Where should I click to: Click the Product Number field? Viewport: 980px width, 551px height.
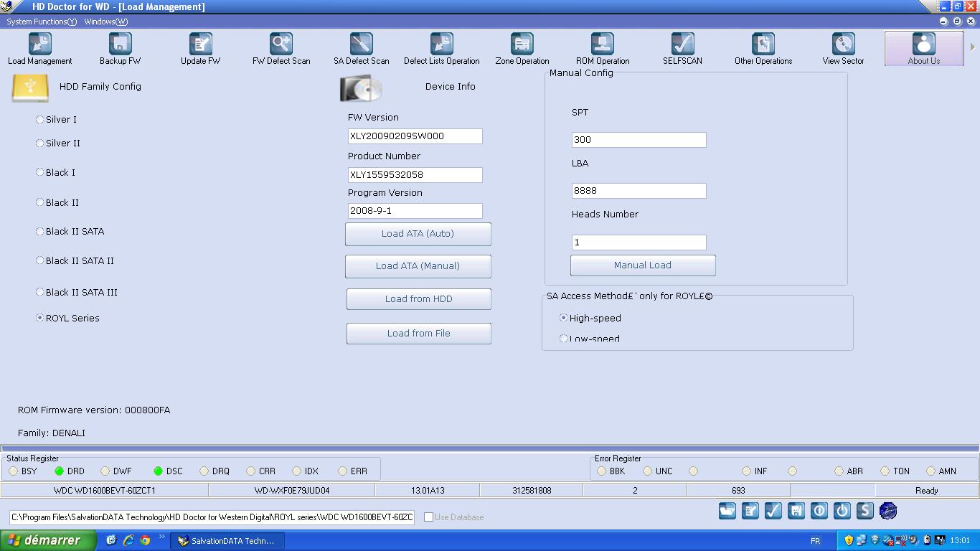click(415, 175)
